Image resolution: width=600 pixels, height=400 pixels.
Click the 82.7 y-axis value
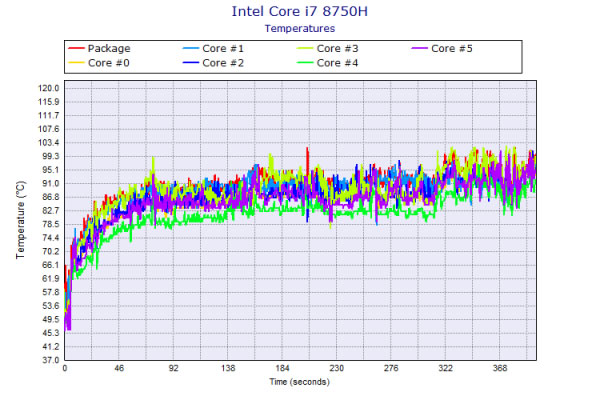pyautogui.click(x=51, y=211)
